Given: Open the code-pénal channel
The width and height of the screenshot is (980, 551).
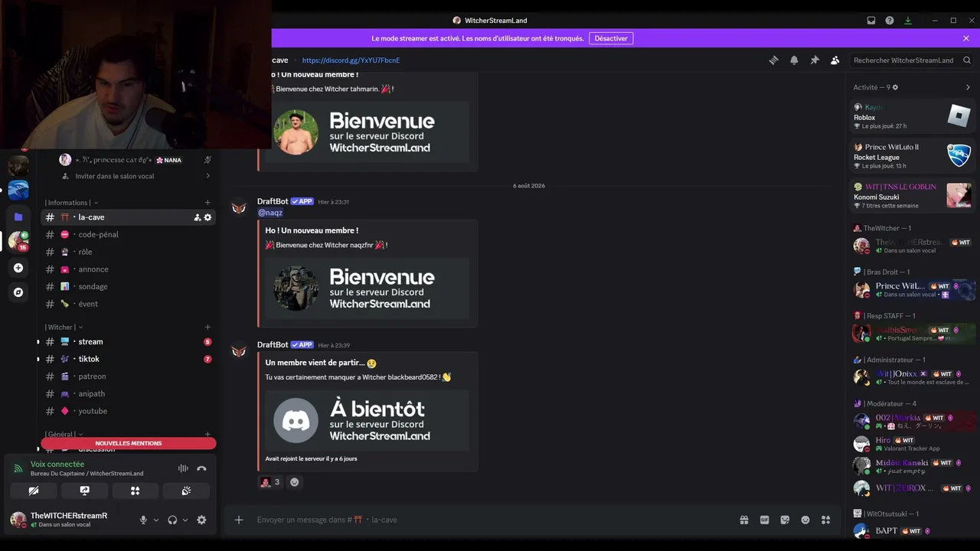Looking at the screenshot, I should [128, 235].
